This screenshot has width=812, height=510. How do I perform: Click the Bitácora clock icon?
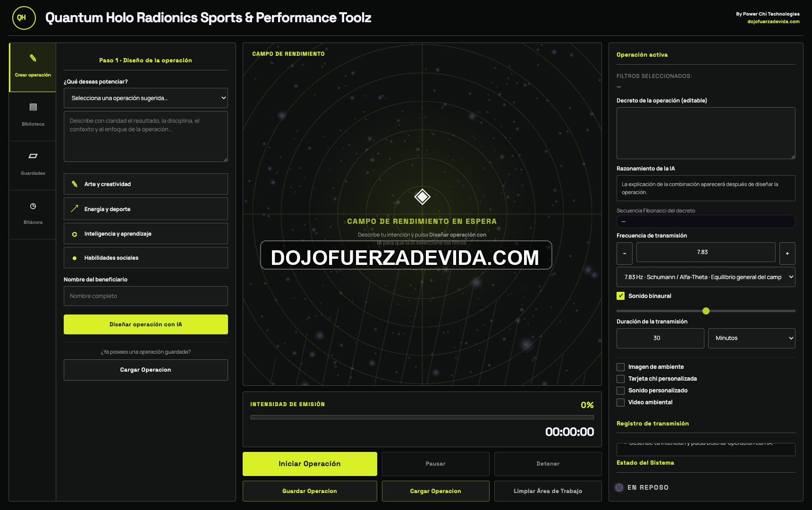click(x=33, y=206)
